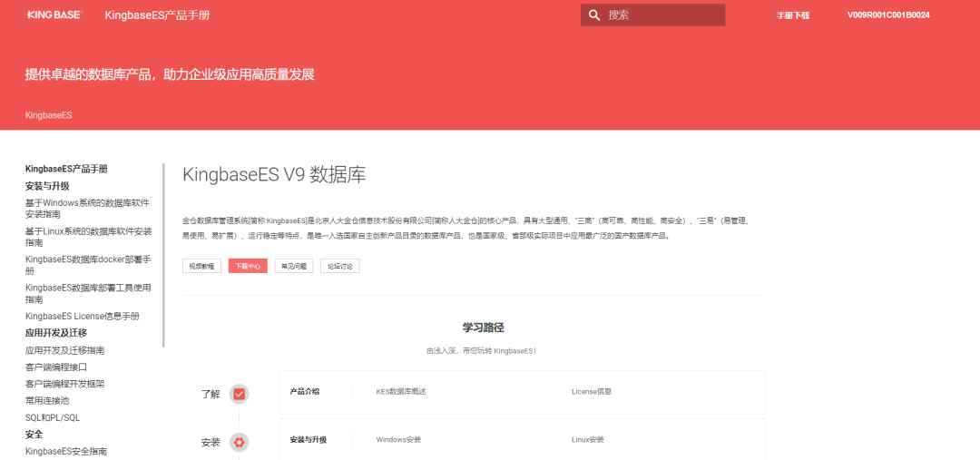Select the 安装与升级 sidebar heading
Image resolution: width=980 pixels, height=460 pixels.
(x=47, y=186)
